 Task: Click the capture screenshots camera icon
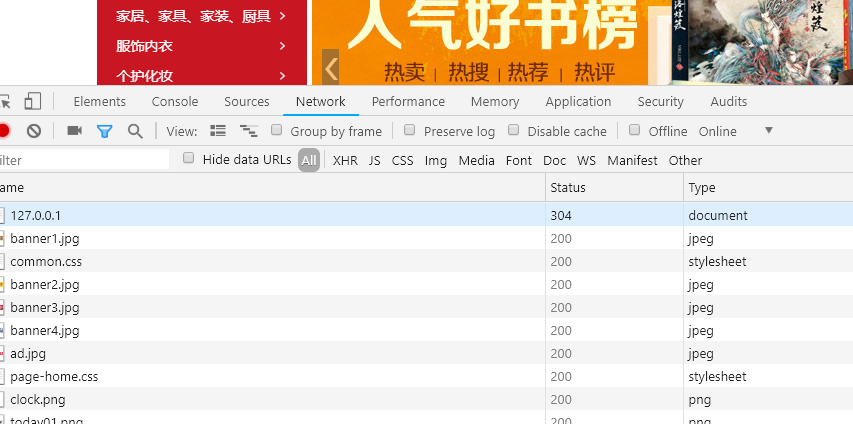click(74, 131)
